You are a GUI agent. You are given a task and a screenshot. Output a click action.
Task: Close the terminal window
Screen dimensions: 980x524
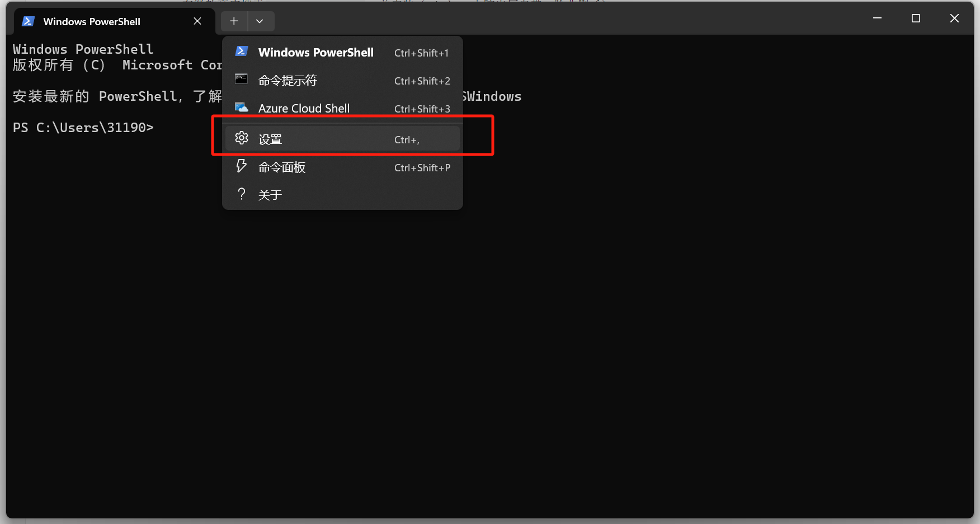click(954, 18)
